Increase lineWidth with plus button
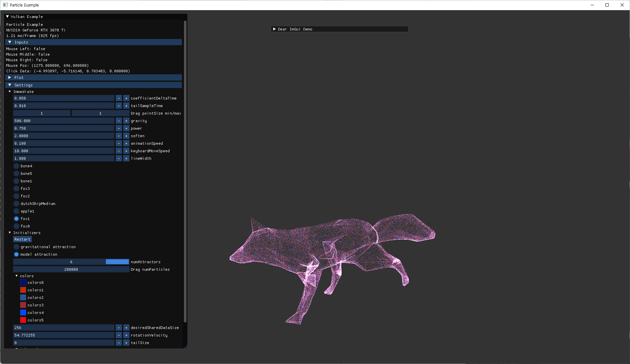Screen dimensions: 630x364 (126, 158)
